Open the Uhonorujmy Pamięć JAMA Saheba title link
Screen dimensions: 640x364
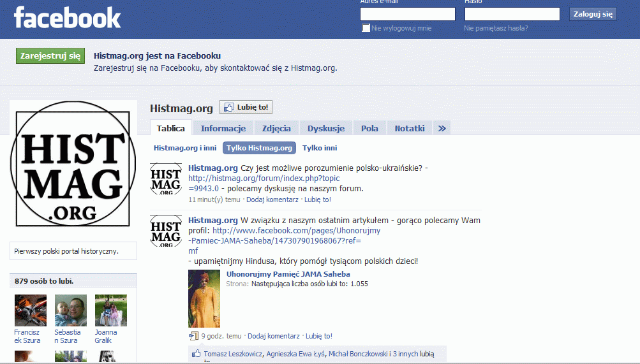(288, 274)
